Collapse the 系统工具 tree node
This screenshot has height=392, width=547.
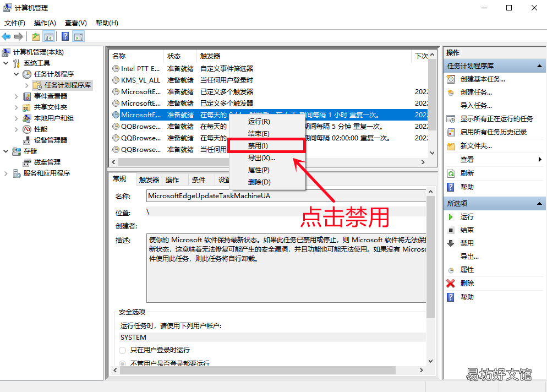pos(6,63)
